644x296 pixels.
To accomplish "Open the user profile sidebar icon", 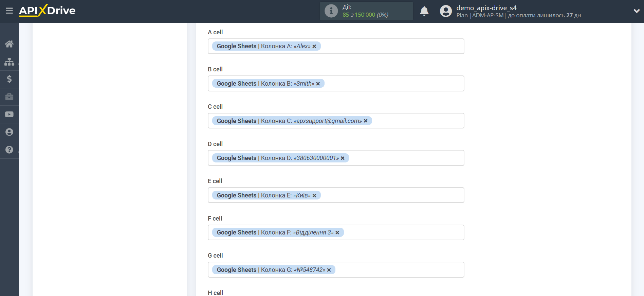I will click(x=9, y=132).
